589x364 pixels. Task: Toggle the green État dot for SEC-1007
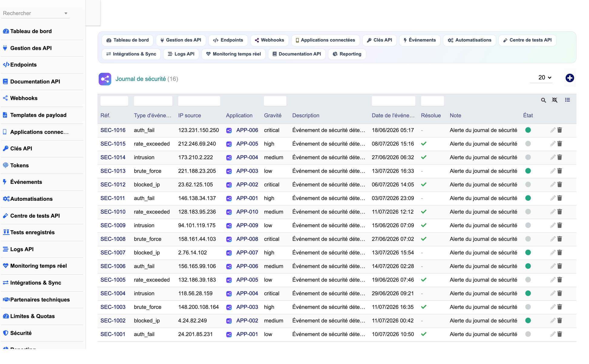(x=528, y=252)
